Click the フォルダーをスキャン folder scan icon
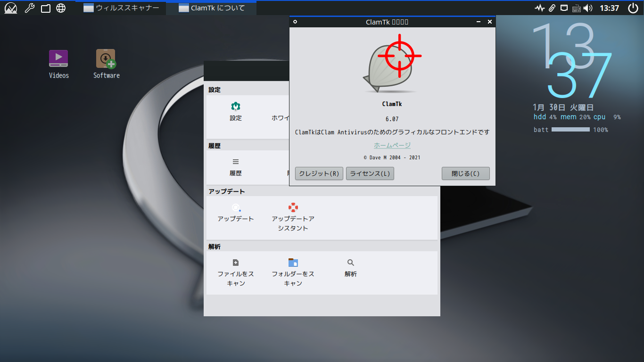This screenshot has height=362, width=644. coord(293,263)
